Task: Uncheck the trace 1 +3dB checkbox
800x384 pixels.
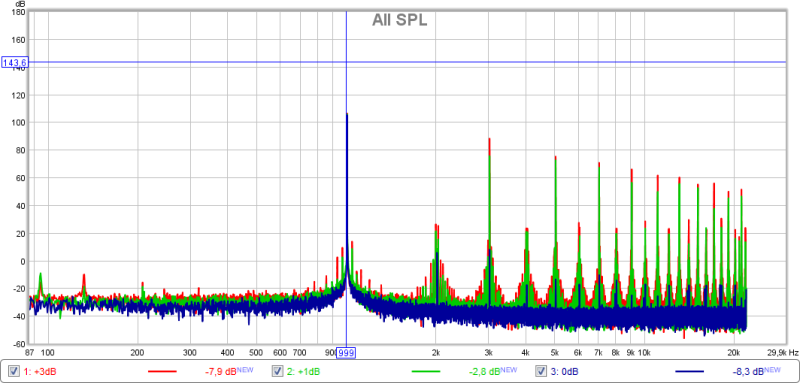Action: tap(14, 372)
